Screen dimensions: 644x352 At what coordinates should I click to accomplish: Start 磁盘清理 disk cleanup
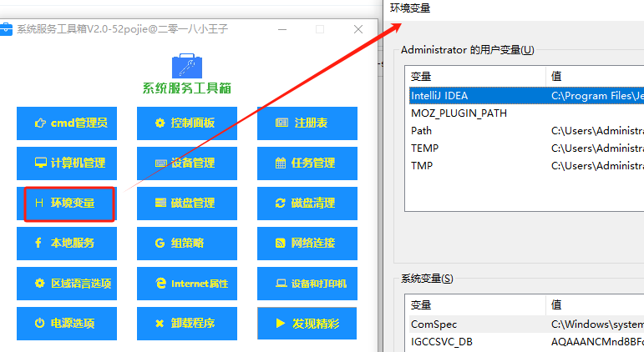pyautogui.click(x=307, y=204)
